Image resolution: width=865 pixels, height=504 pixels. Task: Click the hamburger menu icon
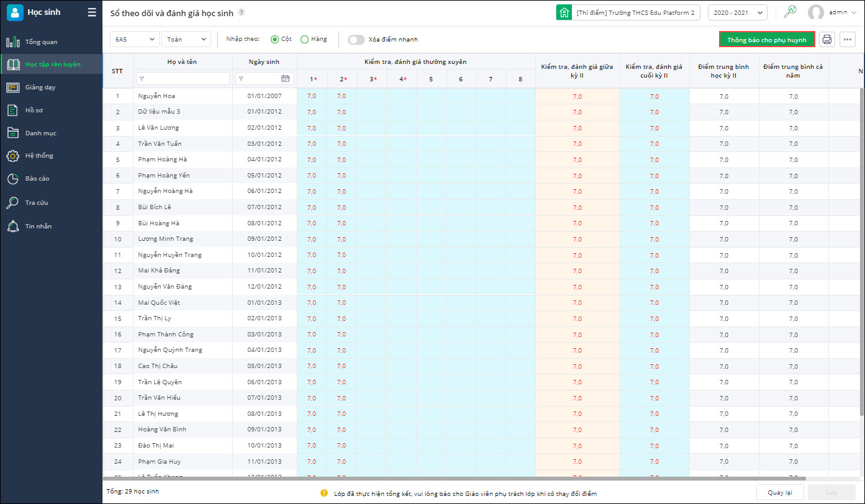(x=92, y=12)
